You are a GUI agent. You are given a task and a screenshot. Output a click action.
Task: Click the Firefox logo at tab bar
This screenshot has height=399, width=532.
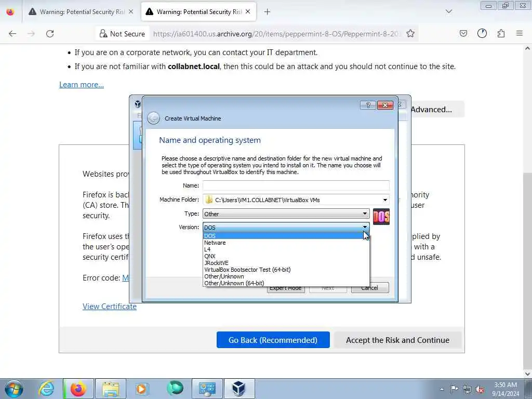(10, 12)
